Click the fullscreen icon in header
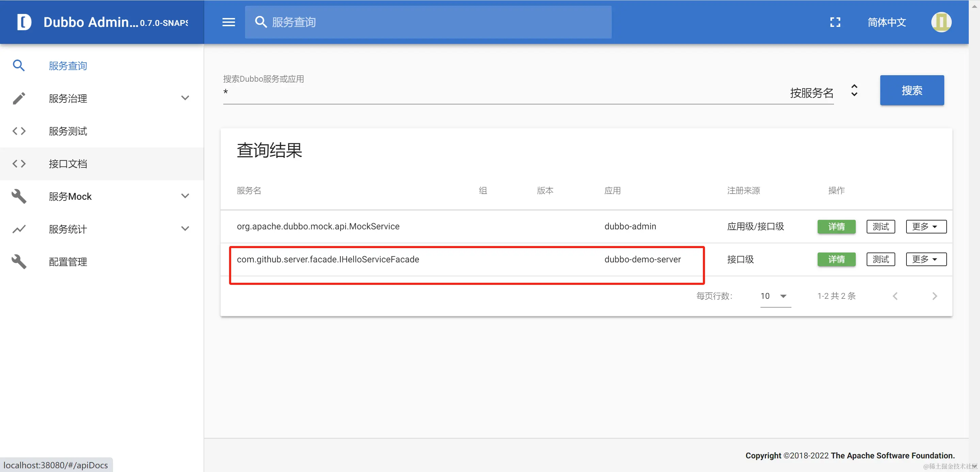980x472 pixels. pyautogui.click(x=835, y=22)
